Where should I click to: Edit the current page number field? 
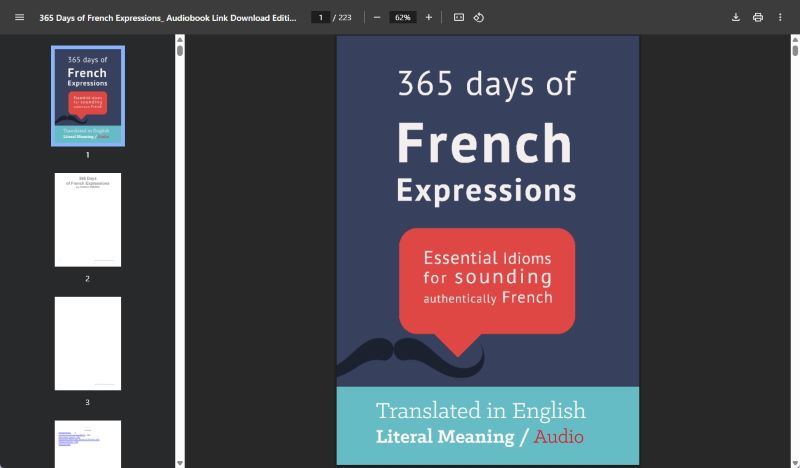[320, 17]
